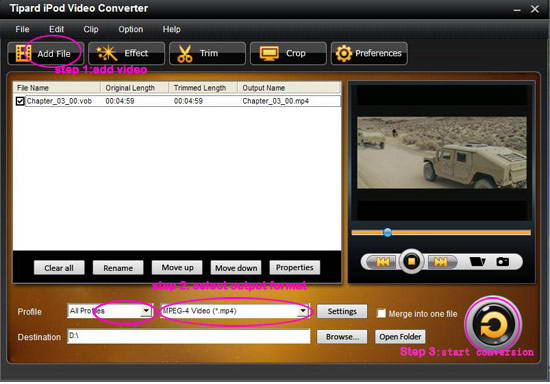This screenshot has height=384, width=550.
Task: Uncheck the Chapter_03_00.vob file checkbox
Action: (x=20, y=101)
